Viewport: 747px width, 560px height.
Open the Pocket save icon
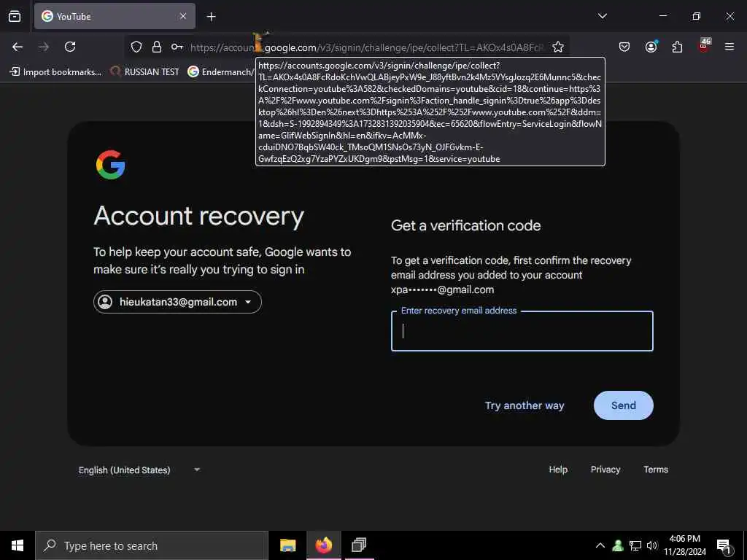coord(624,47)
